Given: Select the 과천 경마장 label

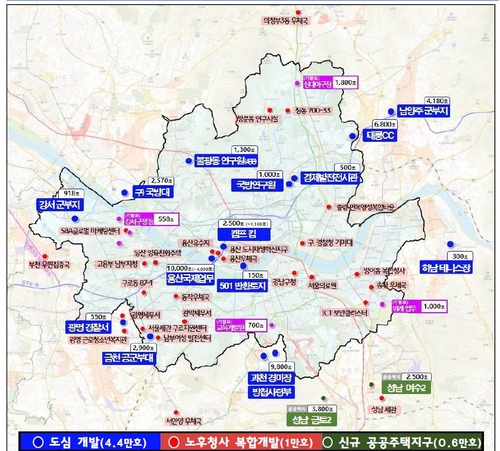Looking at the screenshot, I should point(271,378).
